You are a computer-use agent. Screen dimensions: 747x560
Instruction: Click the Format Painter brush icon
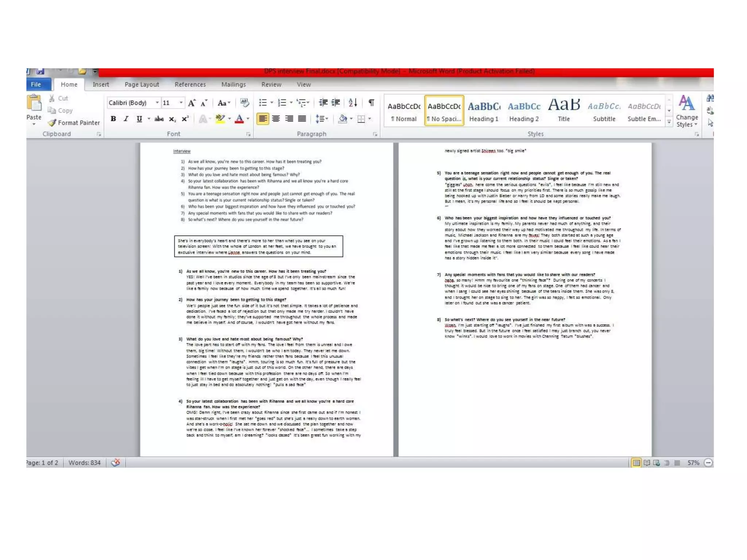52,123
